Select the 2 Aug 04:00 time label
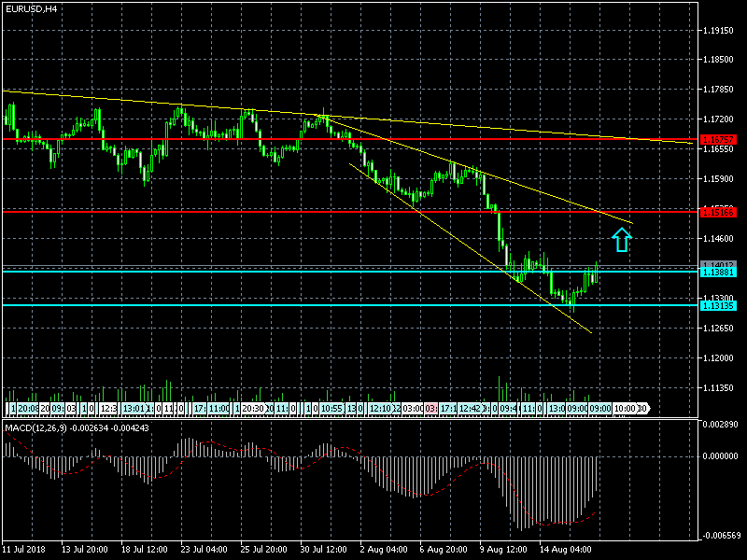This screenshot has width=747, height=560. pyautogui.click(x=383, y=549)
